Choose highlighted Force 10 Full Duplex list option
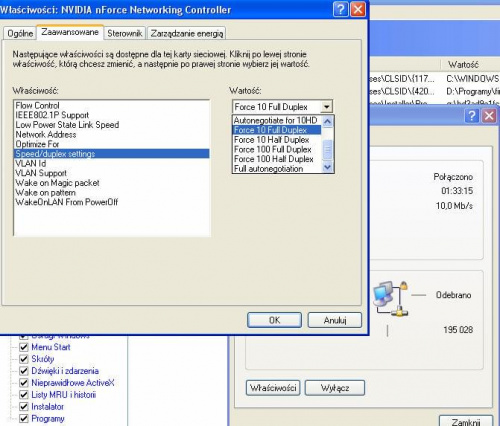The height and width of the screenshot is (426, 500). 276,130
